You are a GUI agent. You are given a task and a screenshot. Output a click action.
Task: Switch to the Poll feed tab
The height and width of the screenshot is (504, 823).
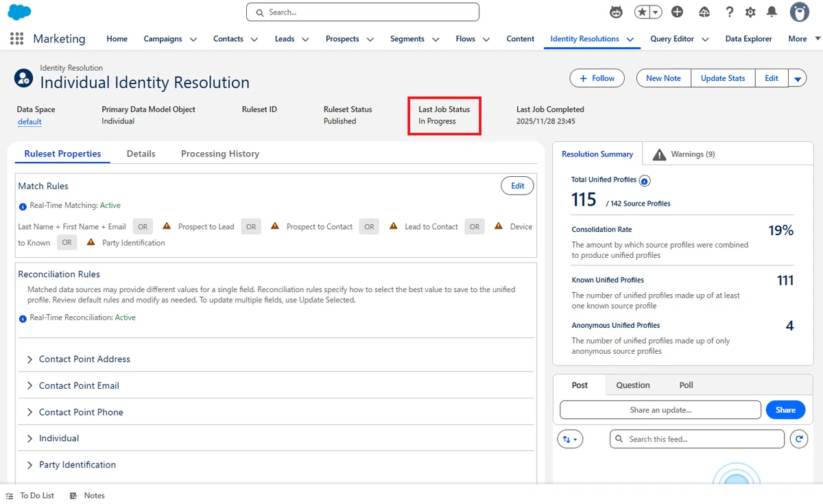click(687, 385)
